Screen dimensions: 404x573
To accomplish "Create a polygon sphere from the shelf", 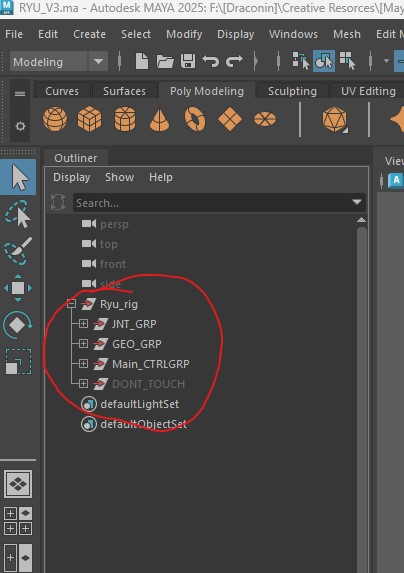I will [55, 119].
